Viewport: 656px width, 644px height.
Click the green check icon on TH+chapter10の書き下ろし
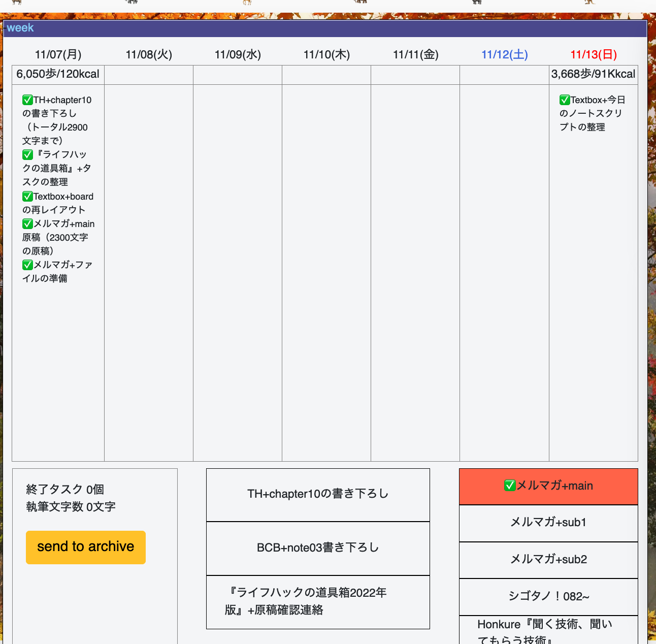[27, 100]
